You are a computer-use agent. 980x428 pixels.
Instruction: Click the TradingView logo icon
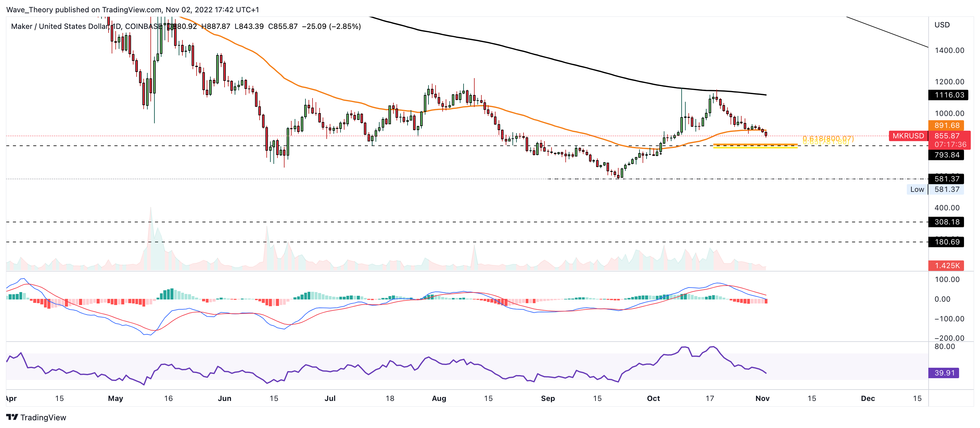pos(12,417)
